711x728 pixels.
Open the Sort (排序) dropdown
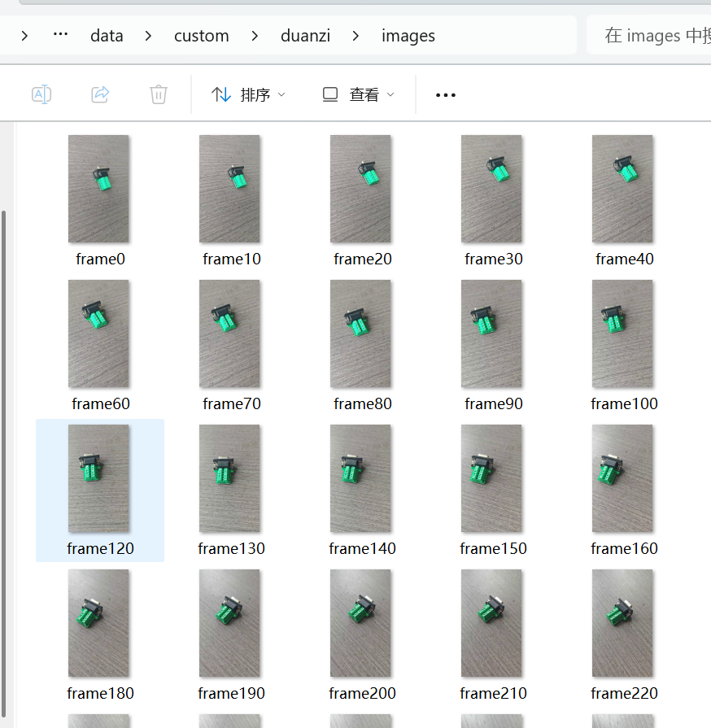(248, 94)
